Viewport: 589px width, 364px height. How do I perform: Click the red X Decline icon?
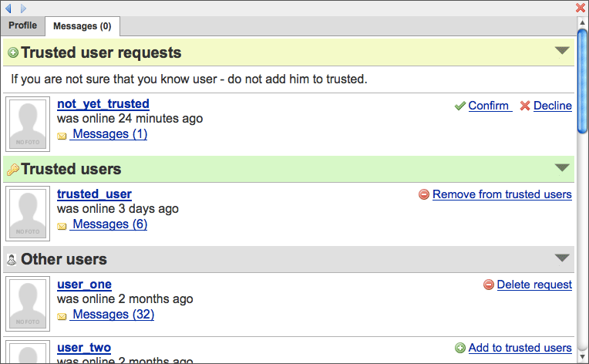[525, 106]
